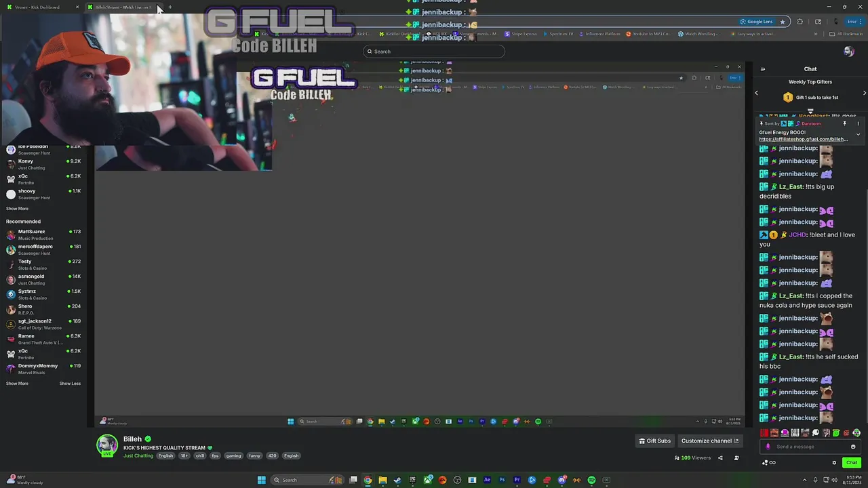Open the Chrome profile avatar in toolbar
Screen dimensions: 868x488
pyautogui.click(x=835, y=22)
